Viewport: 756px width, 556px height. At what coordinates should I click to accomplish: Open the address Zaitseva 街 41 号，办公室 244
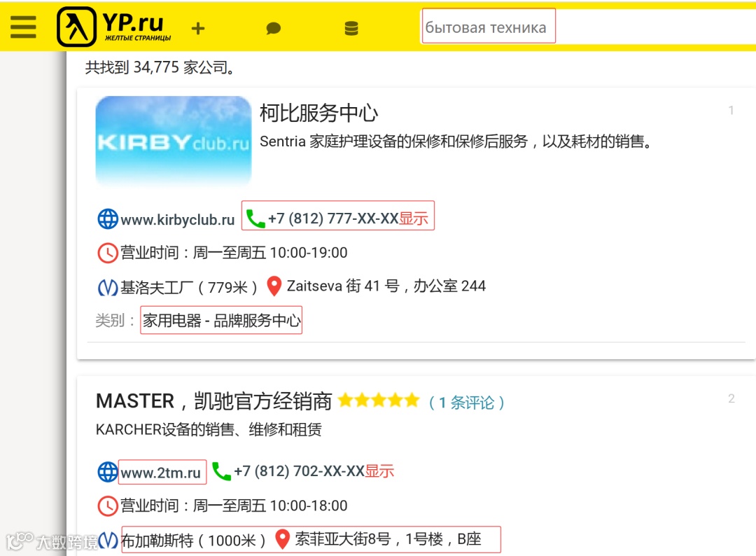386,286
